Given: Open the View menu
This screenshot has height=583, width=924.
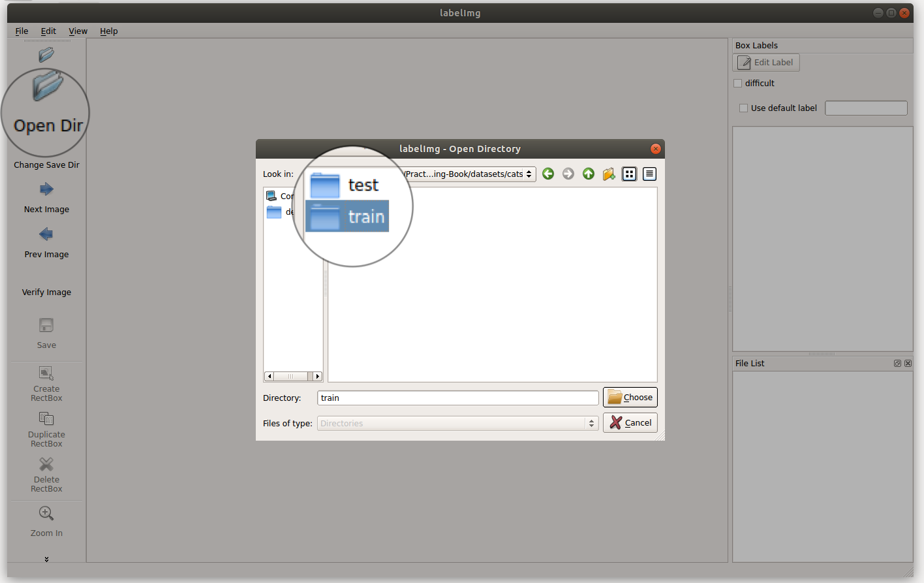Looking at the screenshot, I should 78,31.
